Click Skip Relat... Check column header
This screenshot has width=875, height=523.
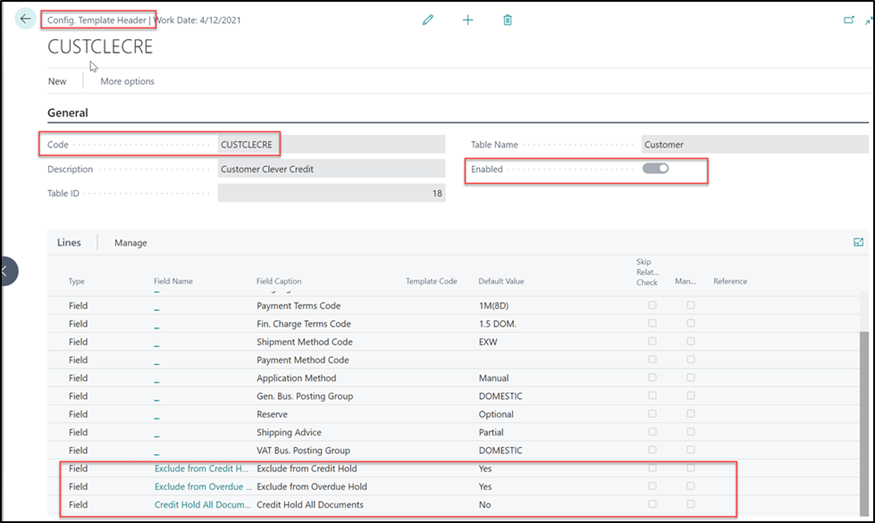click(x=647, y=272)
